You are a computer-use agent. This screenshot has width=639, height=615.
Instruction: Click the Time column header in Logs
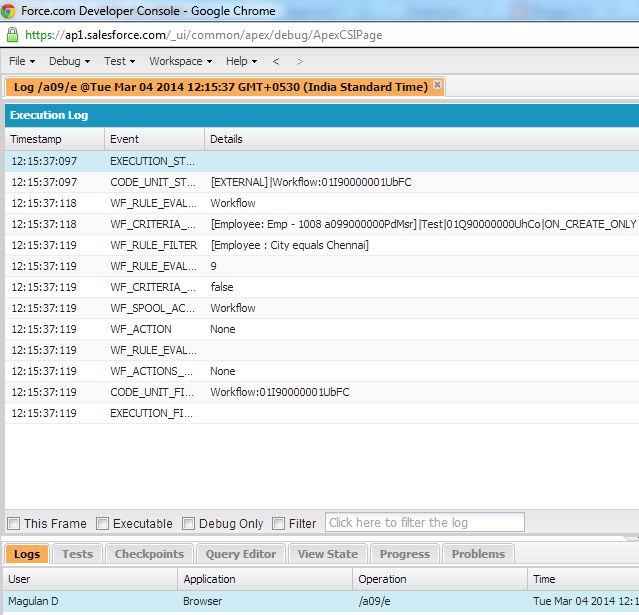(x=583, y=579)
